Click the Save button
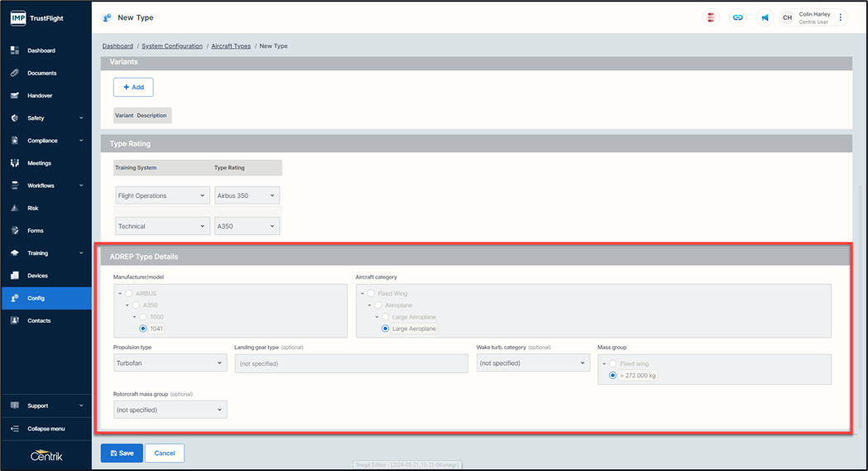Image resolution: width=868 pixels, height=471 pixels. 121,453
